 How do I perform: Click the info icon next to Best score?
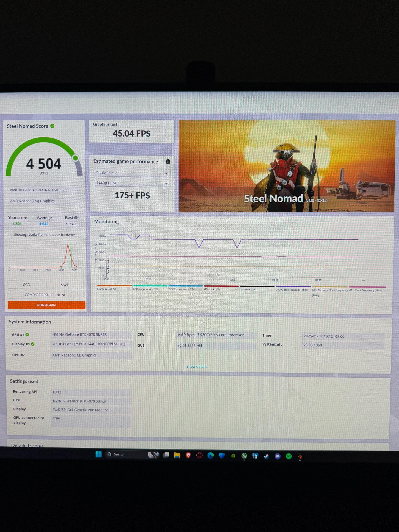pyautogui.click(x=76, y=218)
